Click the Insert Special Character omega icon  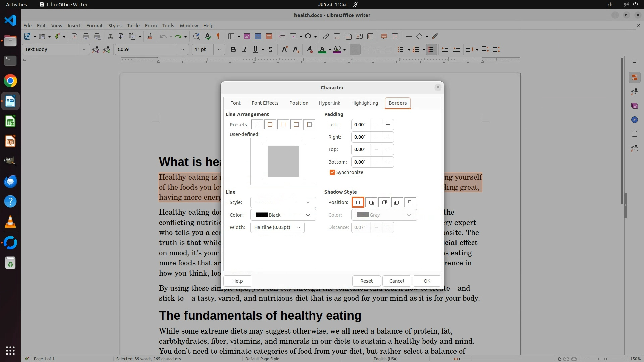[308, 36]
